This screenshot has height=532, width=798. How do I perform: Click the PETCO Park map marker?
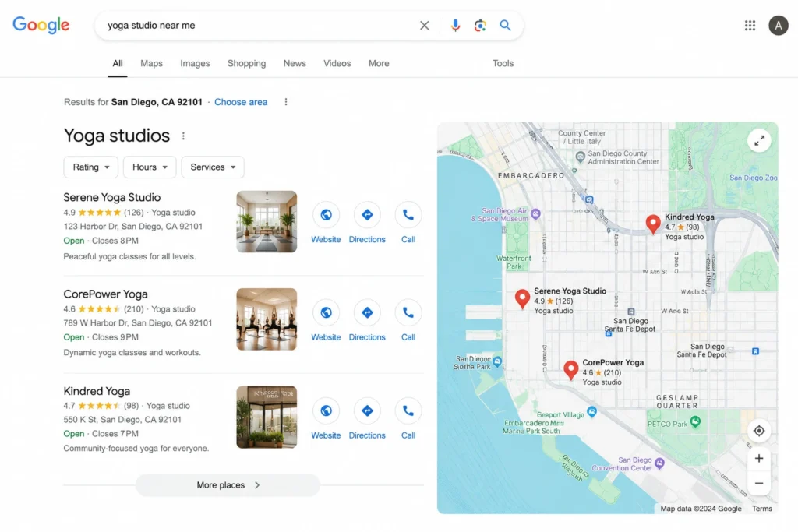pos(695,421)
